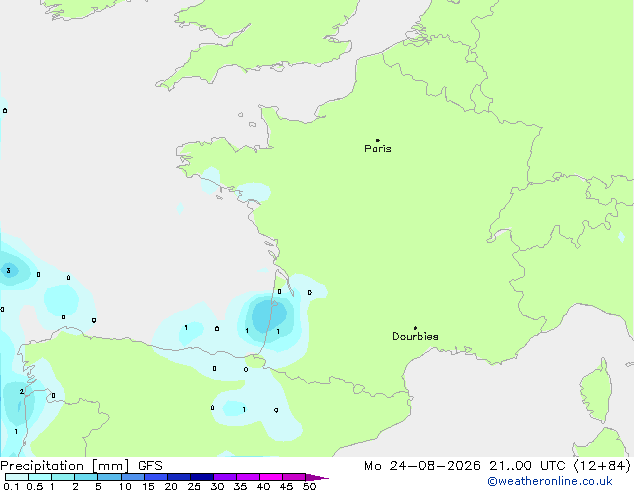Screen dimensions: 634x490
Task: Click the Paris location dot marker
Action: click(x=378, y=140)
